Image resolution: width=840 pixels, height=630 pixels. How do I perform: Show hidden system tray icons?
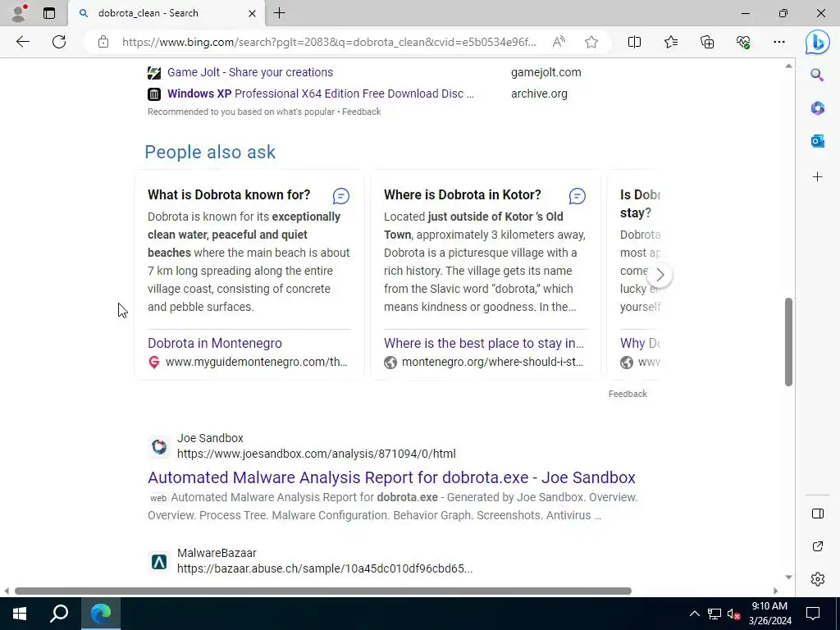(694, 614)
